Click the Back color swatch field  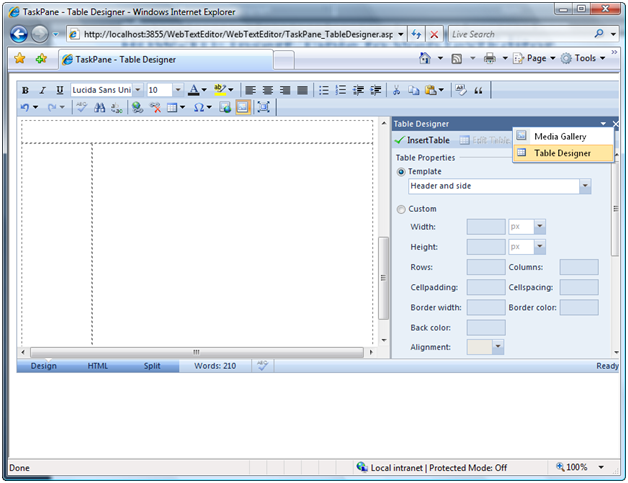point(486,327)
